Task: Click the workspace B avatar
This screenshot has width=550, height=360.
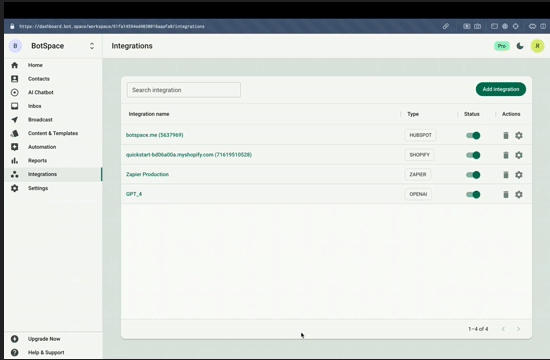Action: 15,46
